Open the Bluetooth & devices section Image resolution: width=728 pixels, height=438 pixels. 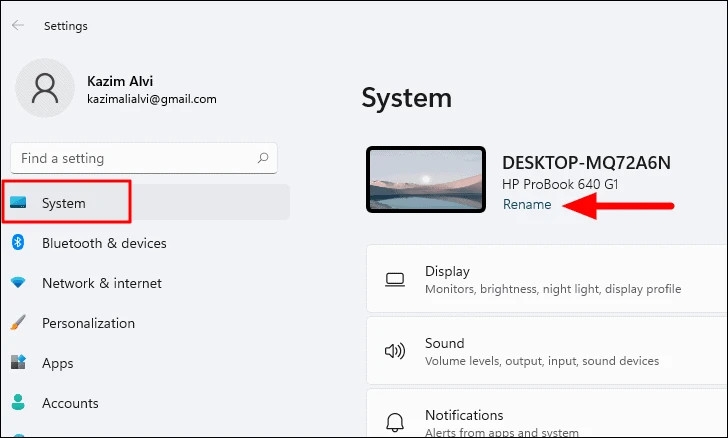pyautogui.click(x=104, y=243)
